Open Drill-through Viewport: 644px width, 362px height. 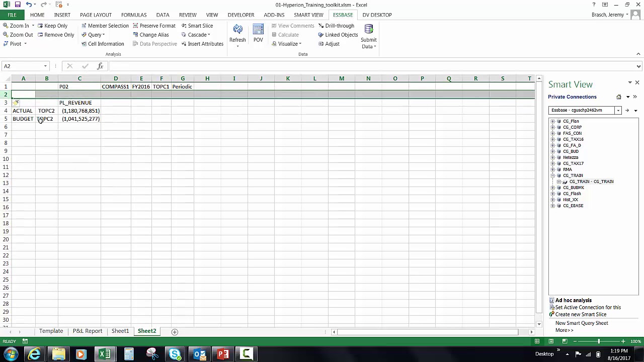click(336, 26)
